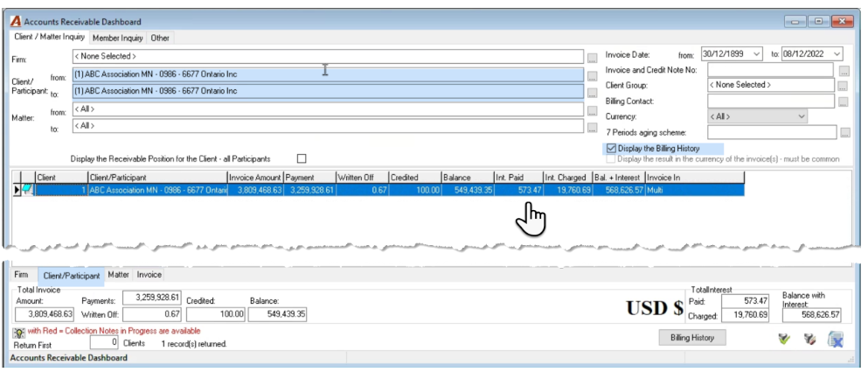Click the note icon in the ABC Association row
Screen dimensions: 868x372
tap(26, 190)
